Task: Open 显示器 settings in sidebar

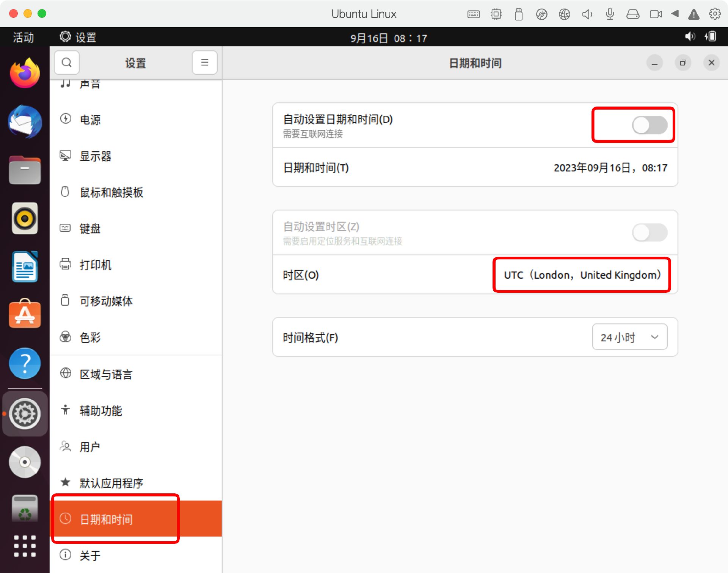Action: click(x=136, y=156)
